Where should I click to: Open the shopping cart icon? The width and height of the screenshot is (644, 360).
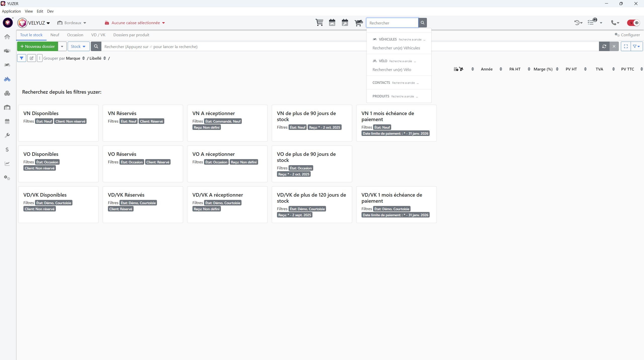point(319,23)
